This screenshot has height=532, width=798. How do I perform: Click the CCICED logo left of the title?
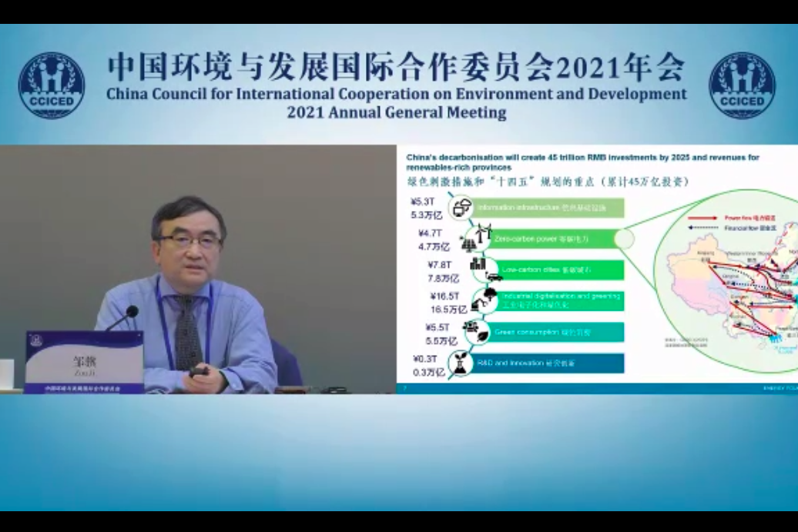tap(52, 85)
